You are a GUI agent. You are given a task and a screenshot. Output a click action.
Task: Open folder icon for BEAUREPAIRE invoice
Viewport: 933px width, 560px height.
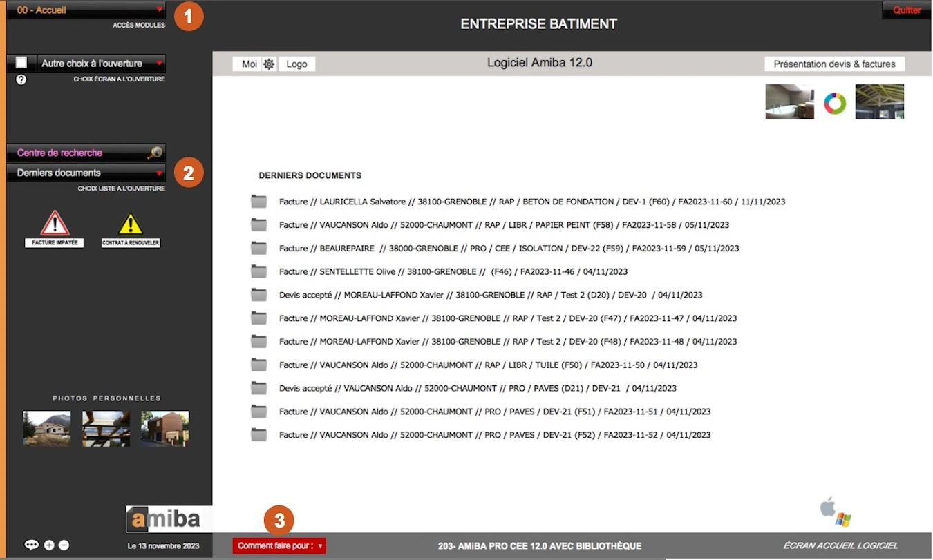[259, 248]
